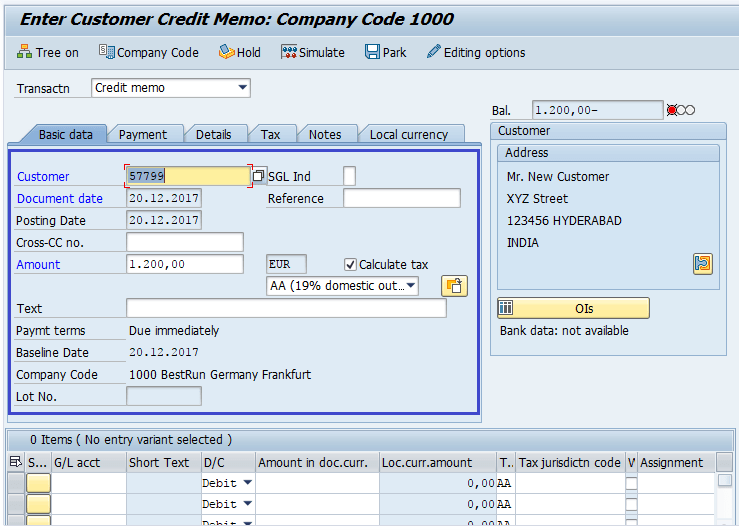Image resolution: width=739 pixels, height=530 pixels.
Task: Click the Editing options pencil icon
Action: pos(434,52)
